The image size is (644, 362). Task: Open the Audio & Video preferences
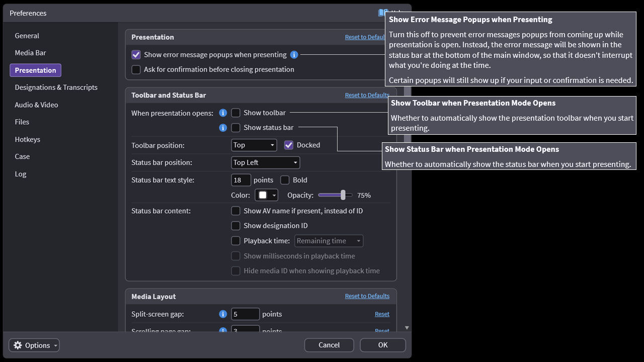[x=36, y=105]
